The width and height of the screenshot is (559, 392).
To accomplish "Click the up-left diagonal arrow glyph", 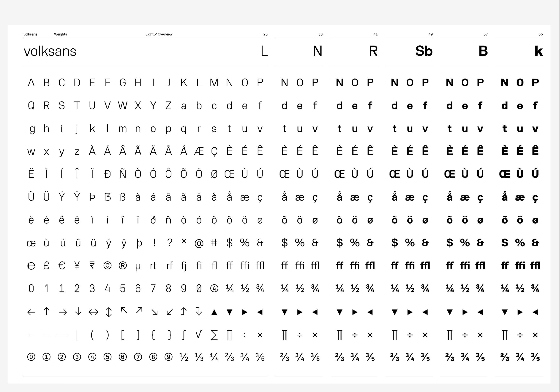I will tap(124, 310).
